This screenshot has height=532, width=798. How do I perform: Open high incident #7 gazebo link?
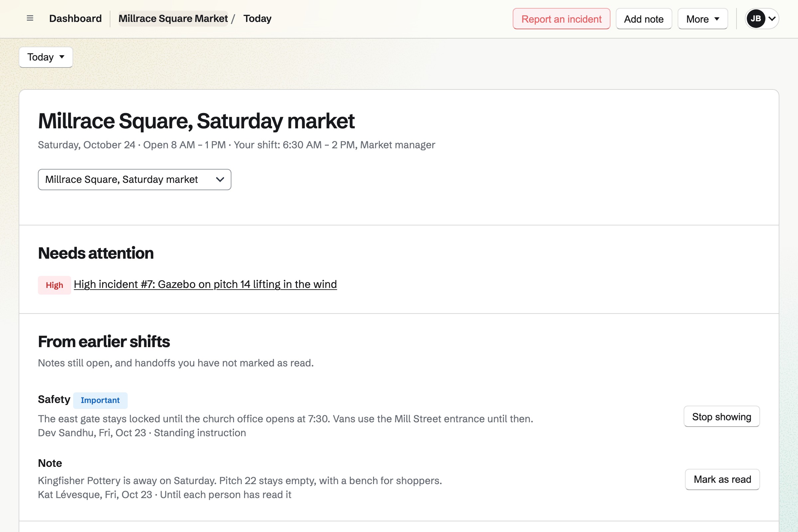click(205, 284)
